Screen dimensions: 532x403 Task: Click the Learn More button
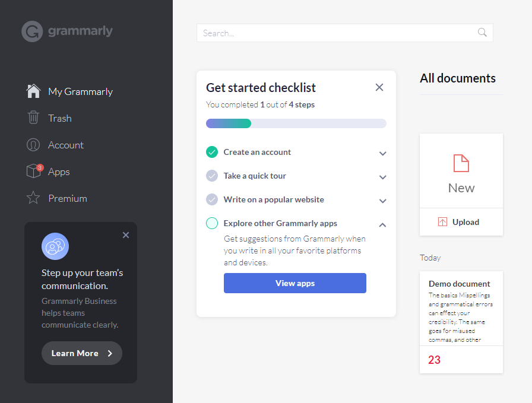(x=82, y=353)
